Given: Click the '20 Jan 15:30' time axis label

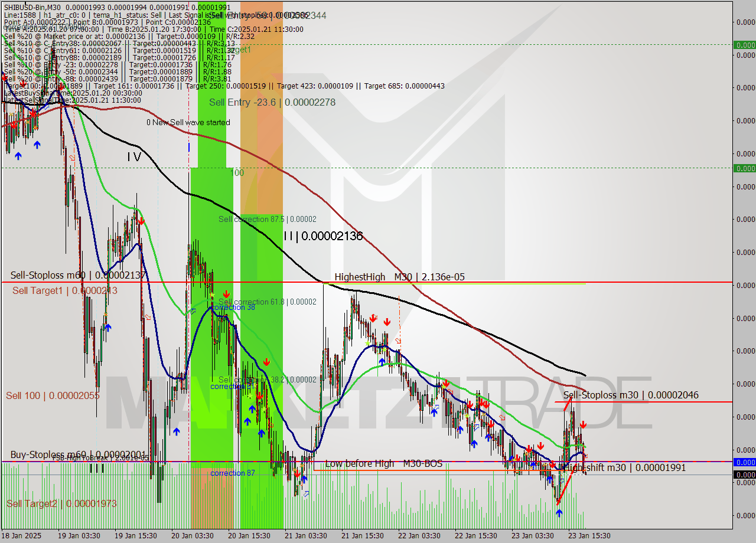Looking at the screenshot, I should (x=249, y=535).
